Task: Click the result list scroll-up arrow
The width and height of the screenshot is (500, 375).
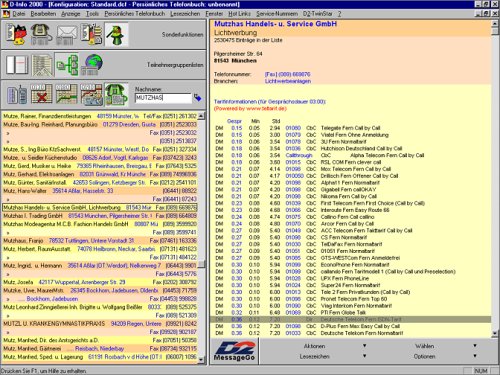Action: [201, 116]
